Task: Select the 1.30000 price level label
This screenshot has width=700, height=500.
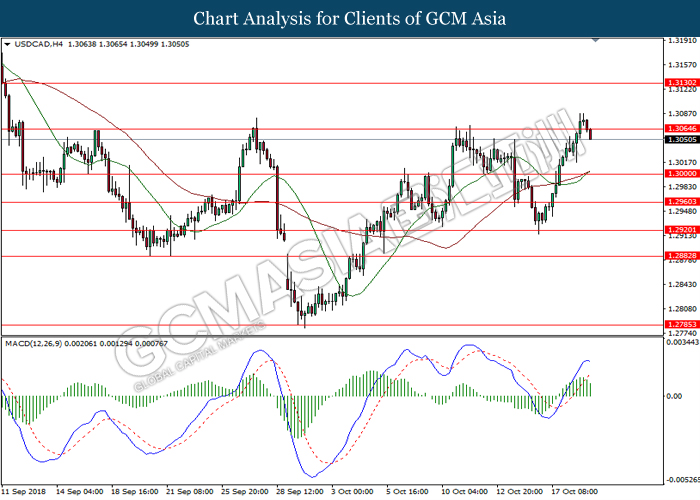Action: tap(682, 174)
